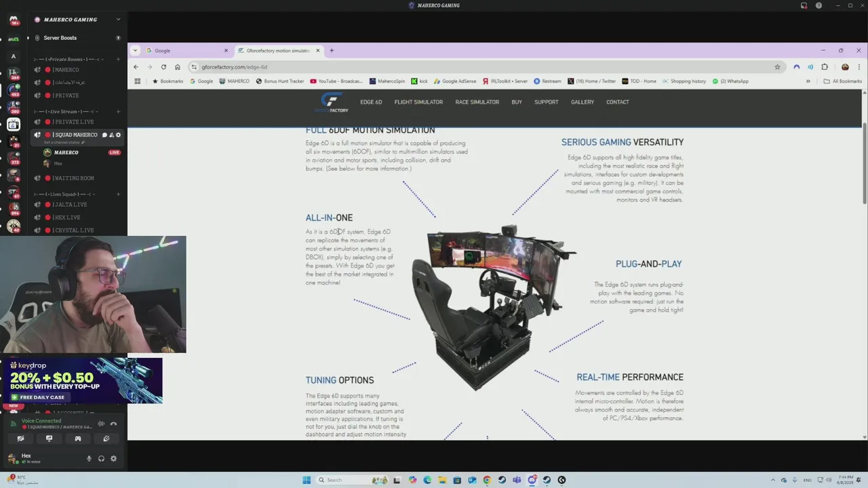Click the Gforce Factory logo

tap(332, 102)
